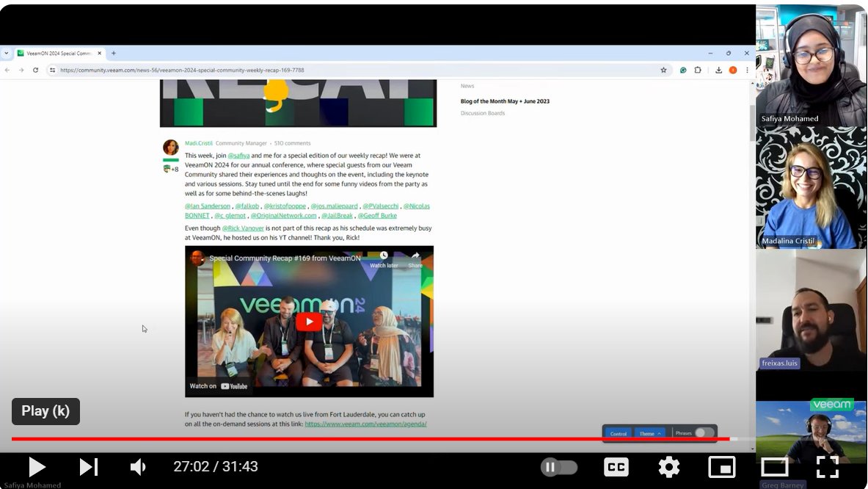Click the 510 comments label

(292, 143)
